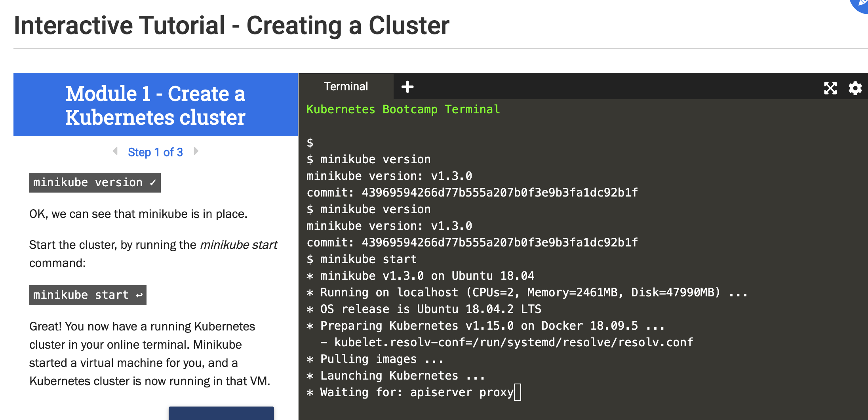
Task: Click the kubelet.resolv-conf output line
Action: click(507, 342)
